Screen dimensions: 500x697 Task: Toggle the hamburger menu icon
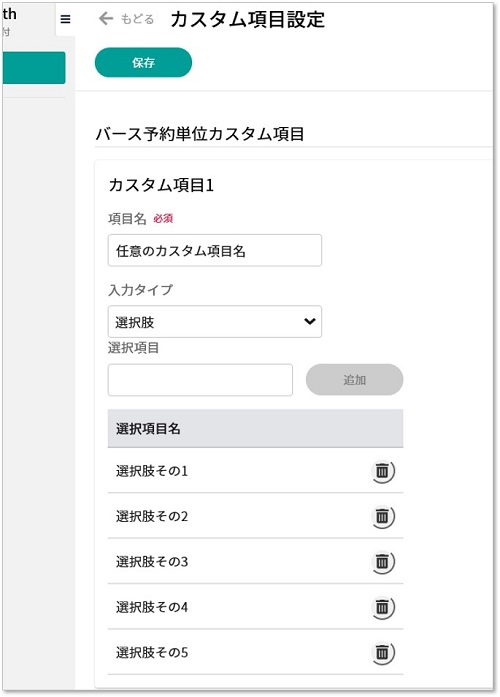point(65,19)
